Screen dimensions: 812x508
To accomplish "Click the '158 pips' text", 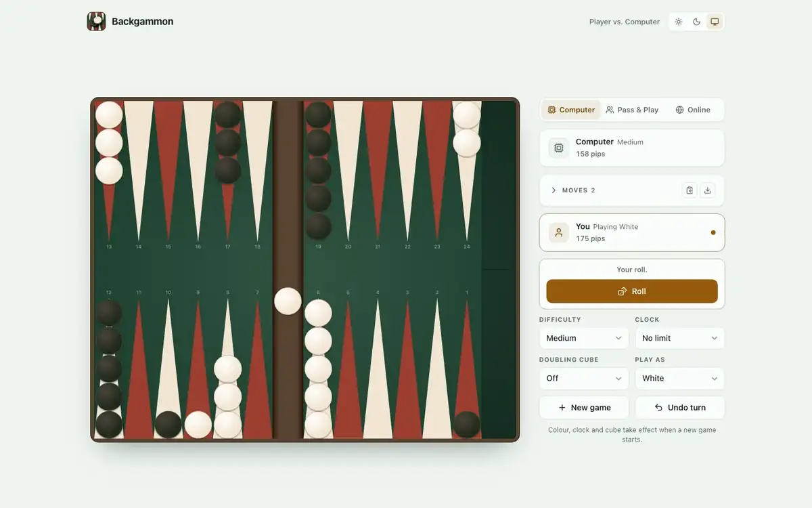I will (x=591, y=154).
